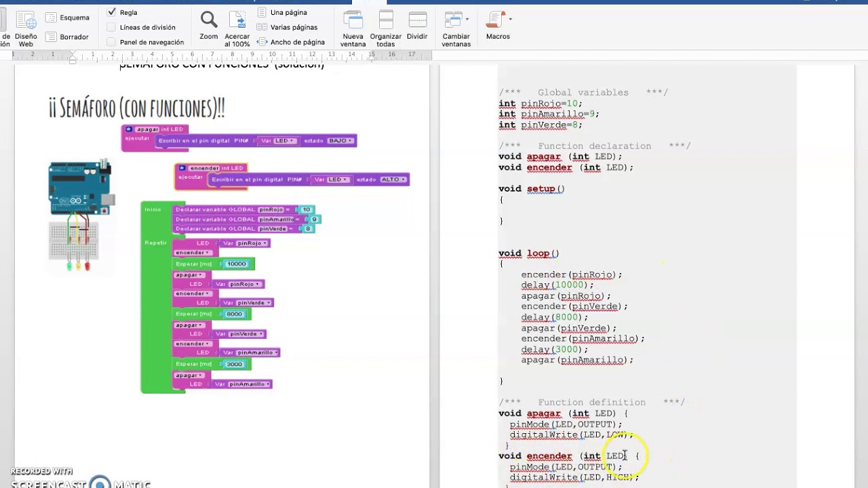Set zoom to Ancho de página
The height and width of the screenshot is (488, 868).
click(291, 42)
